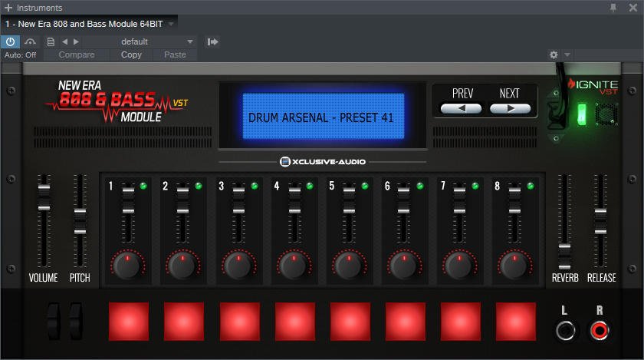
Task: Click the L output jack
Action: (565, 330)
